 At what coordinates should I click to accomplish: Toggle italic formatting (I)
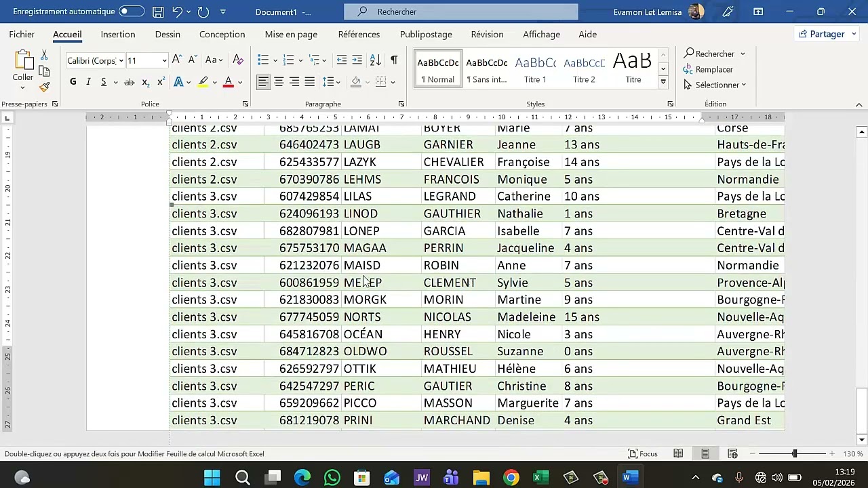point(88,82)
